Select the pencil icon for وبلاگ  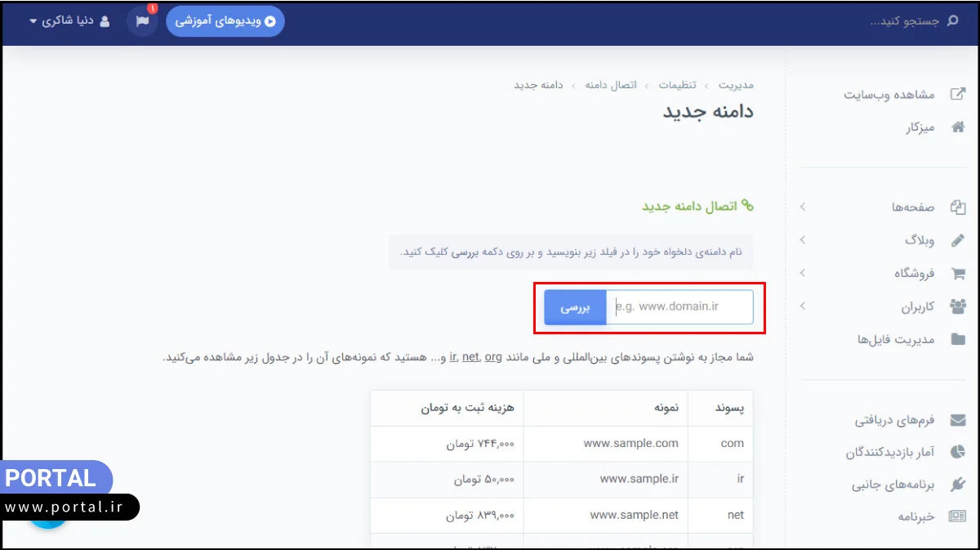click(x=957, y=240)
